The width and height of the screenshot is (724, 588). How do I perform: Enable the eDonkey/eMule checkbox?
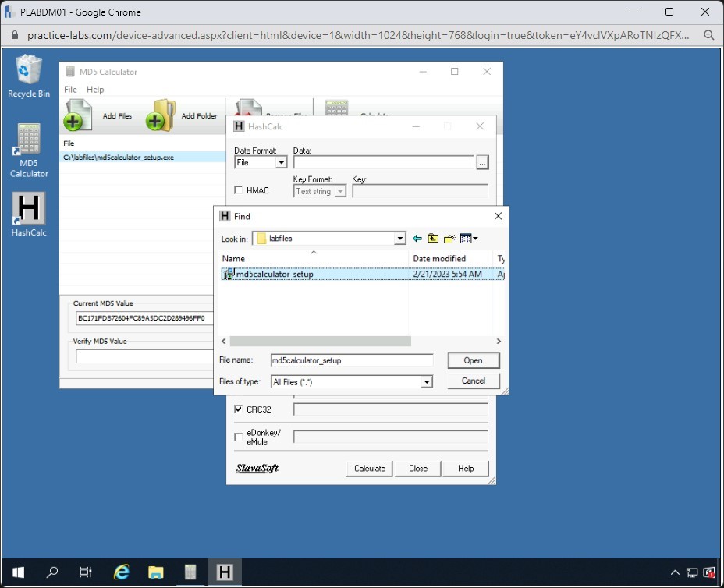[x=239, y=437]
